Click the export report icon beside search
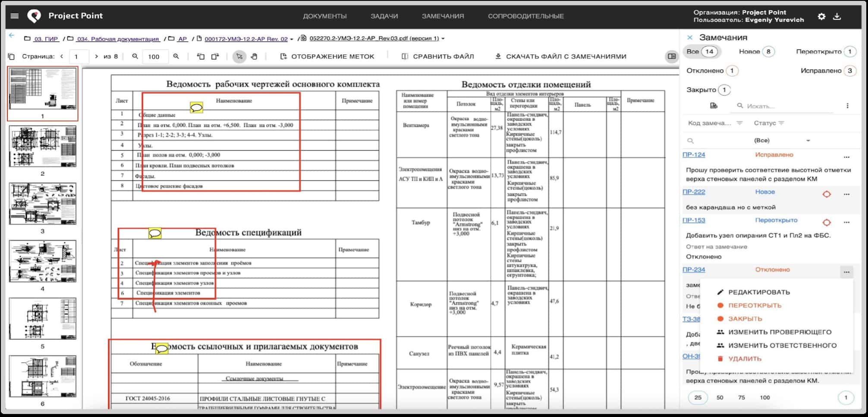868x417 pixels. (714, 106)
